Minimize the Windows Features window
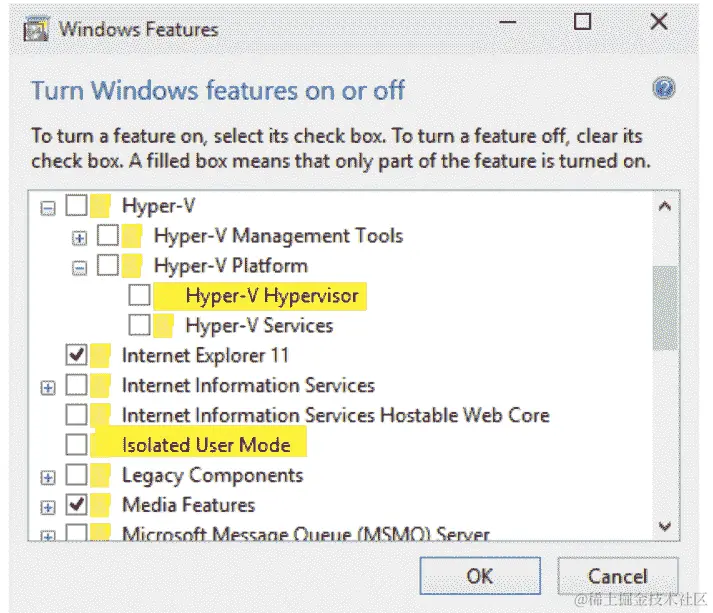713x613 pixels. tap(507, 21)
